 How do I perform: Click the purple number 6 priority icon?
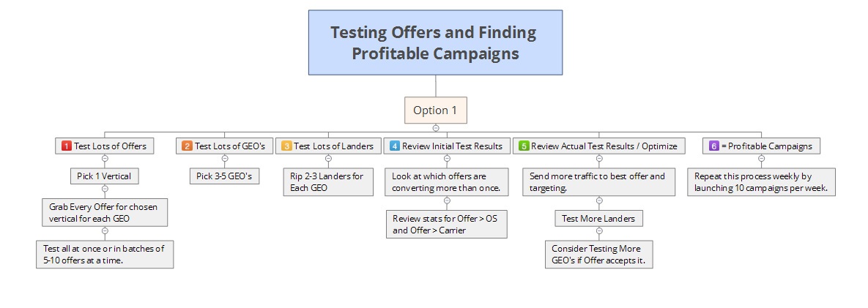click(714, 146)
